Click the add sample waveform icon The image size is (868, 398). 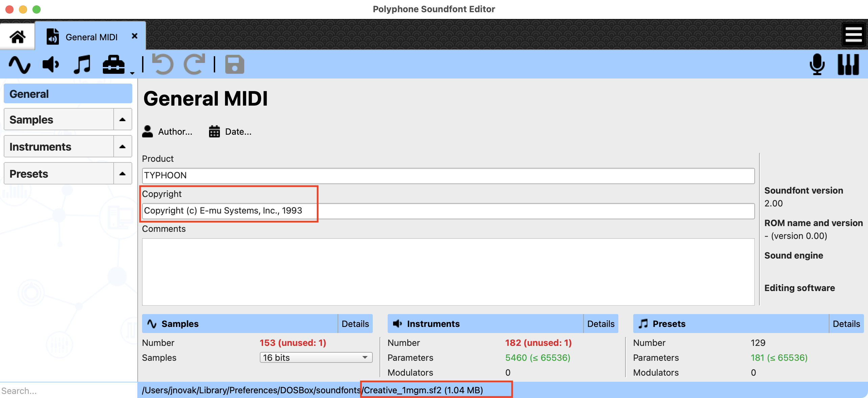click(x=19, y=64)
